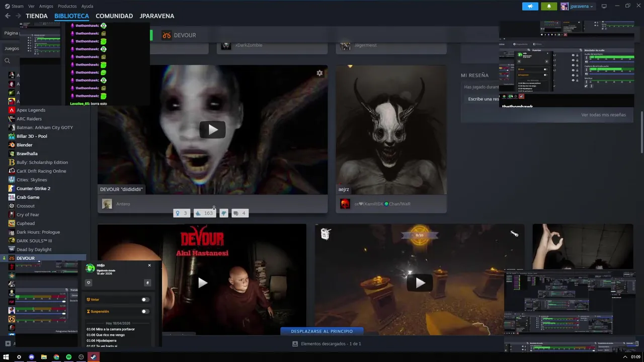Open Discord from the taskbar

tap(31, 357)
